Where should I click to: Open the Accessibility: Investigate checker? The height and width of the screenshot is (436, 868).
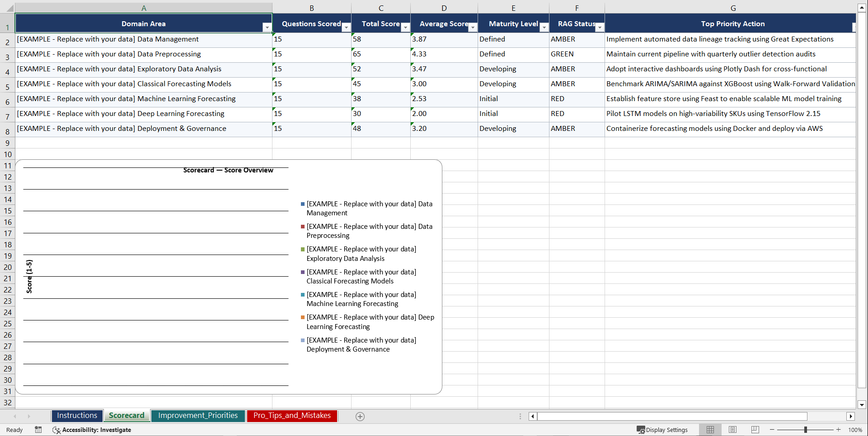coord(92,430)
